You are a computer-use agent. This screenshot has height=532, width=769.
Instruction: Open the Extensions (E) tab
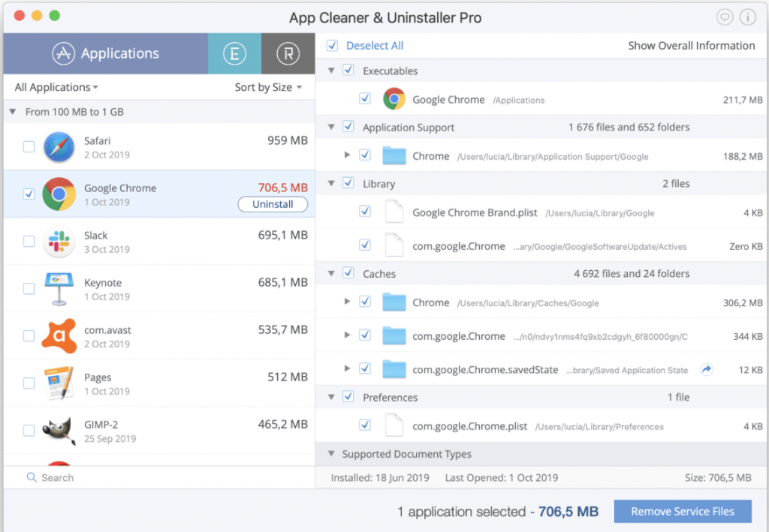pyautogui.click(x=236, y=53)
